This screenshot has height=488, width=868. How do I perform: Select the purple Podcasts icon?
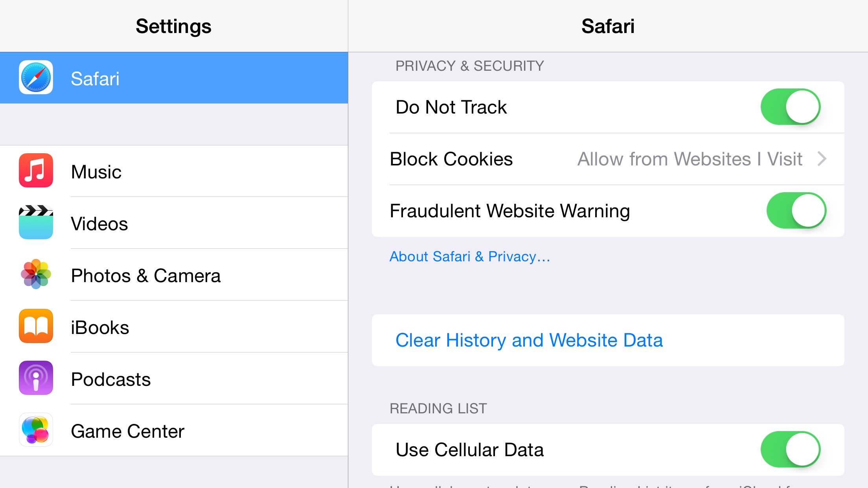[36, 378]
